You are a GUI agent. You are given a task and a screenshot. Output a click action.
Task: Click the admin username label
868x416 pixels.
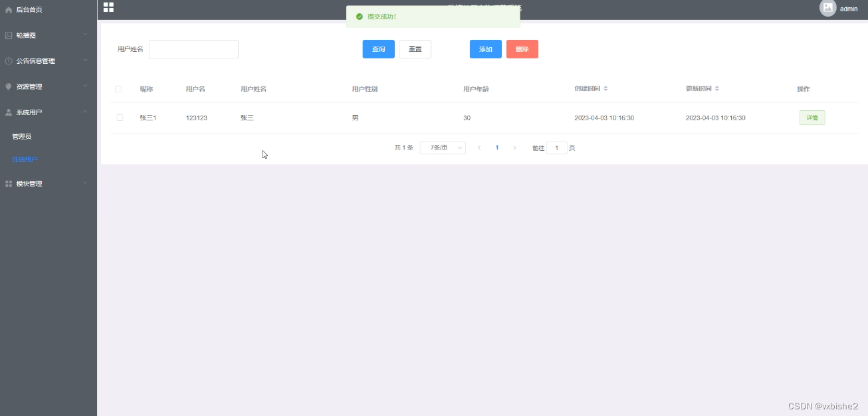(x=849, y=9)
